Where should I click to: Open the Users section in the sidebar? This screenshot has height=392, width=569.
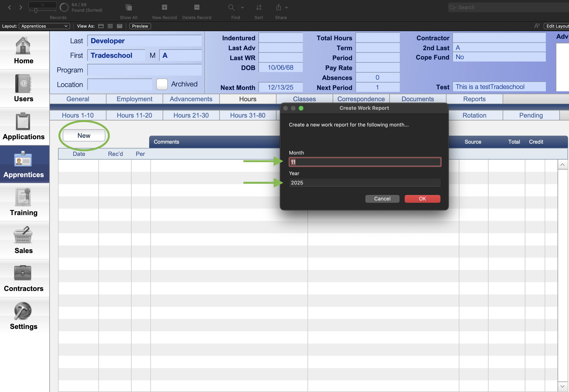pos(23,88)
